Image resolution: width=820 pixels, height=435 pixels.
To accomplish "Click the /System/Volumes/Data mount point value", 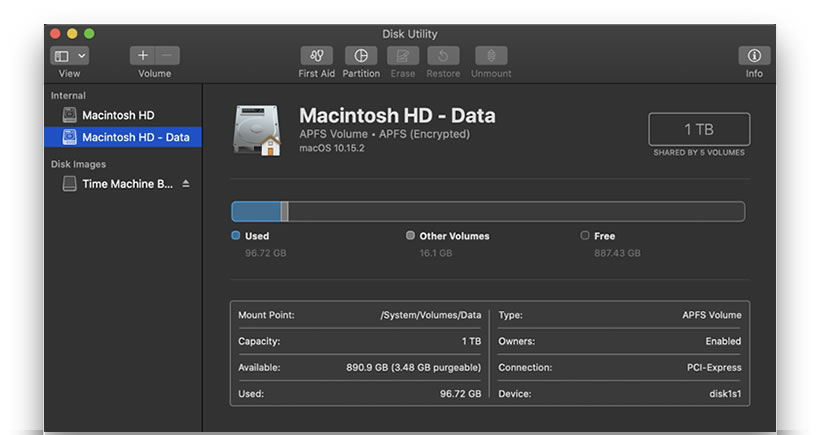I will coord(430,315).
